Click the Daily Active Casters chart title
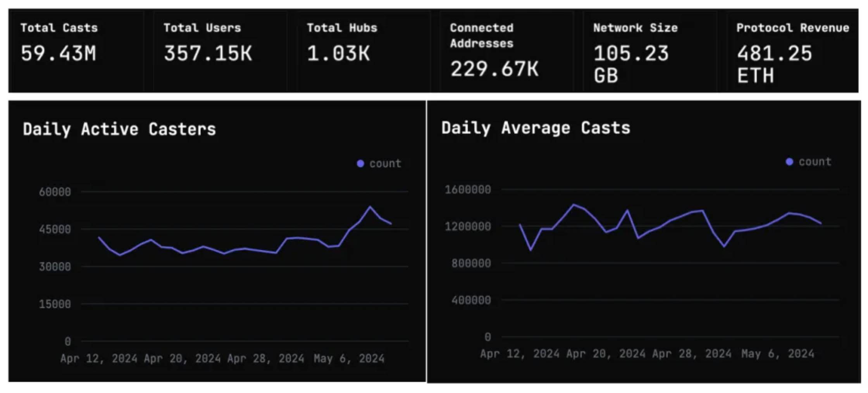Image resolution: width=868 pixels, height=393 pixels. (119, 129)
